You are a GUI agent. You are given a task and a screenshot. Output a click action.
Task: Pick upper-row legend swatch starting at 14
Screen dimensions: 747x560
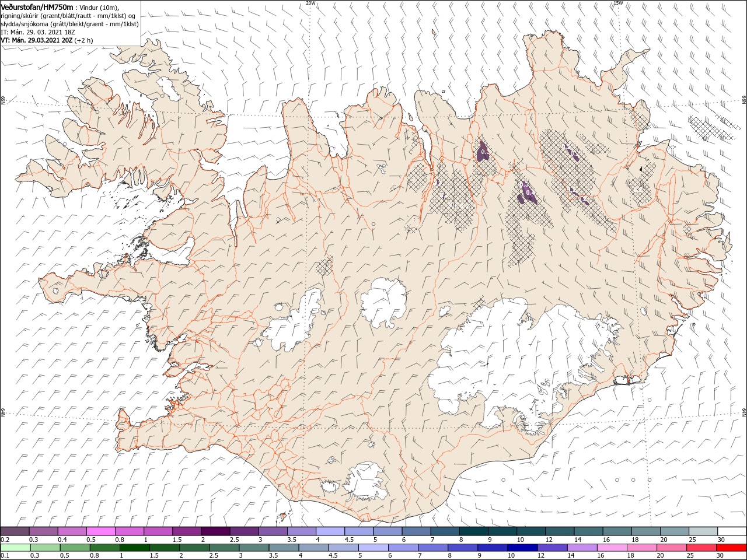(588, 531)
